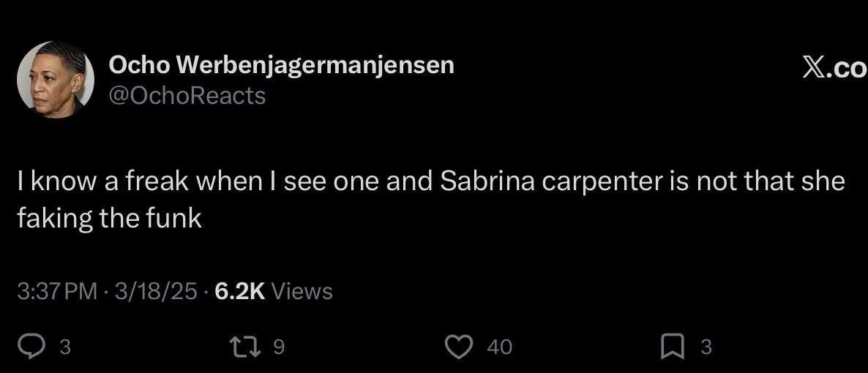Screen dimensions: 868x373
Task: Click the 3:37 PM timestamp
Action: point(57,292)
